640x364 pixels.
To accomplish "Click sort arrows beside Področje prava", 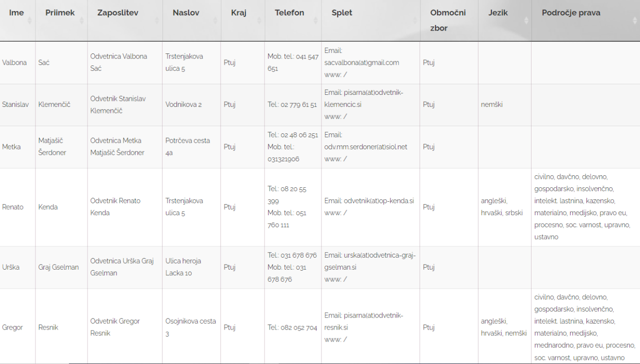I will pyautogui.click(x=634, y=20).
